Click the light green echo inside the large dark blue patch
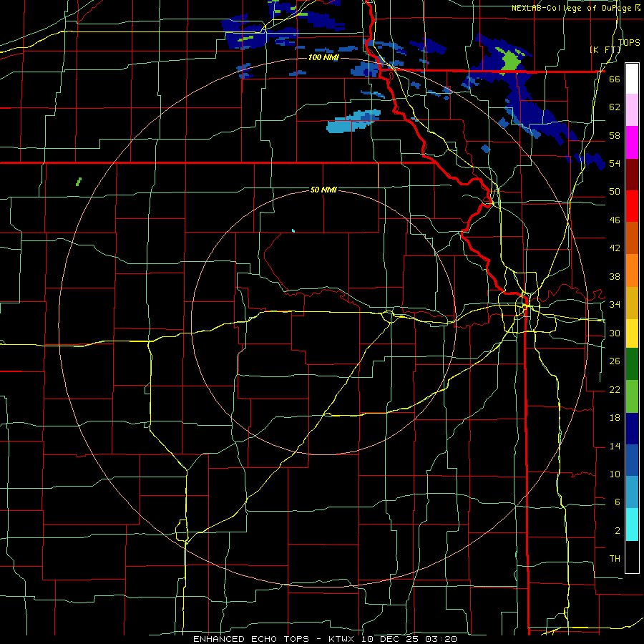This screenshot has width=644, height=644. (510, 60)
